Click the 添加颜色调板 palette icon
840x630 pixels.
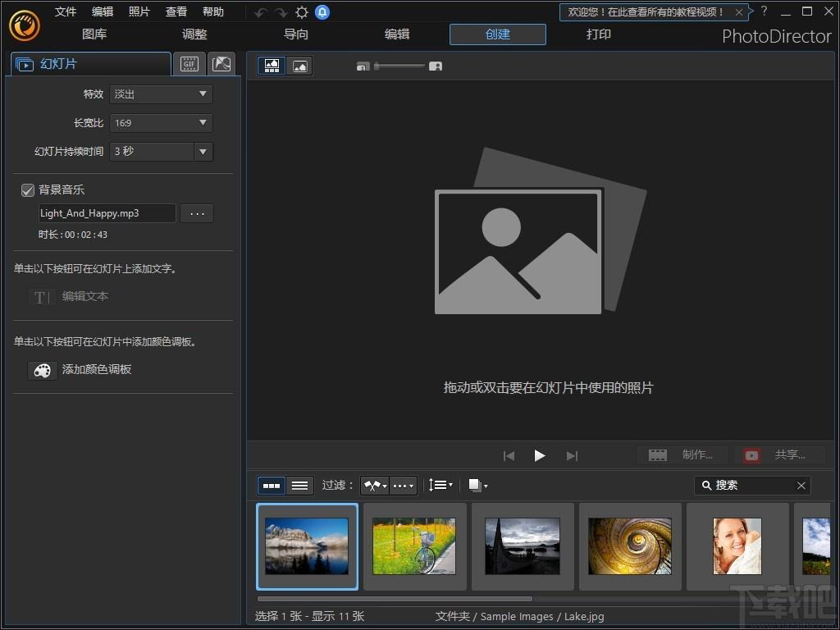click(43, 370)
